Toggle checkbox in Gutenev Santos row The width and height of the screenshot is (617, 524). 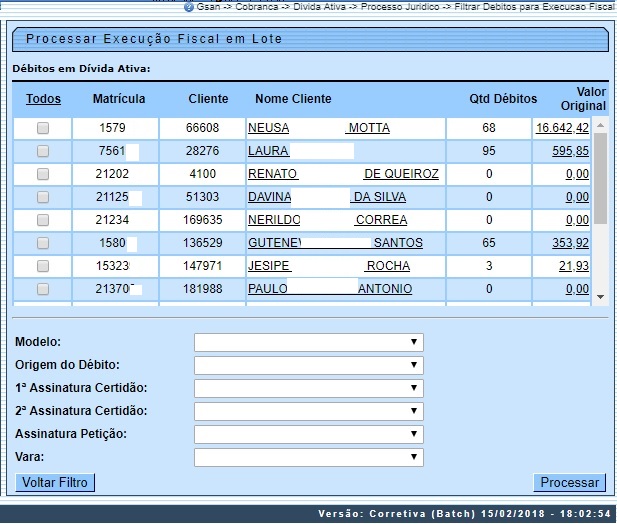click(x=43, y=243)
